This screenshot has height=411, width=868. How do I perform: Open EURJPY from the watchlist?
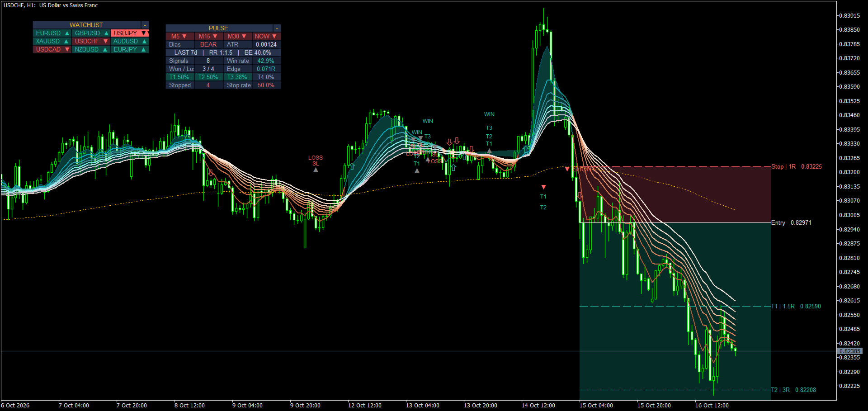pos(130,49)
